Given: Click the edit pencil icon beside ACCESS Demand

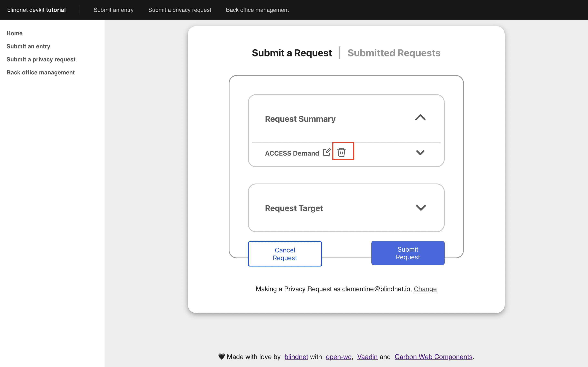Looking at the screenshot, I should [x=326, y=153].
